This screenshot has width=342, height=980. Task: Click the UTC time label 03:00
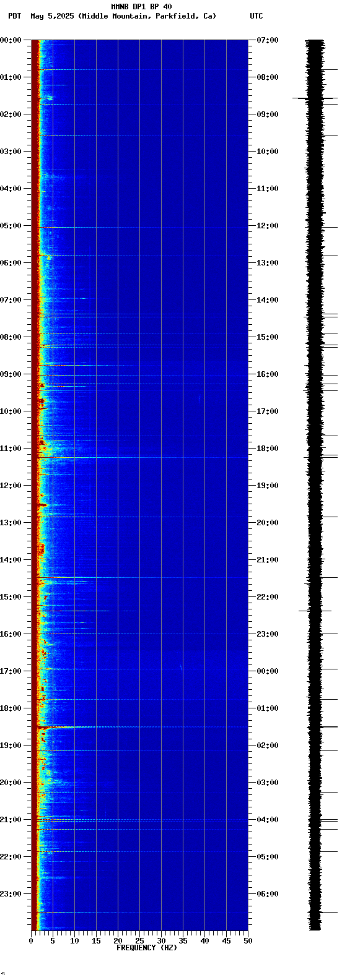click(x=268, y=783)
